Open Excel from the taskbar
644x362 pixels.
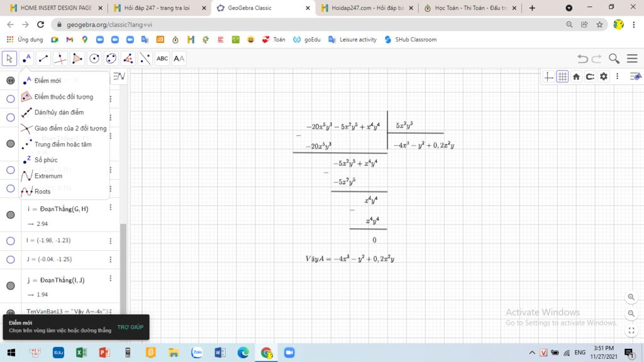[x=81, y=353]
